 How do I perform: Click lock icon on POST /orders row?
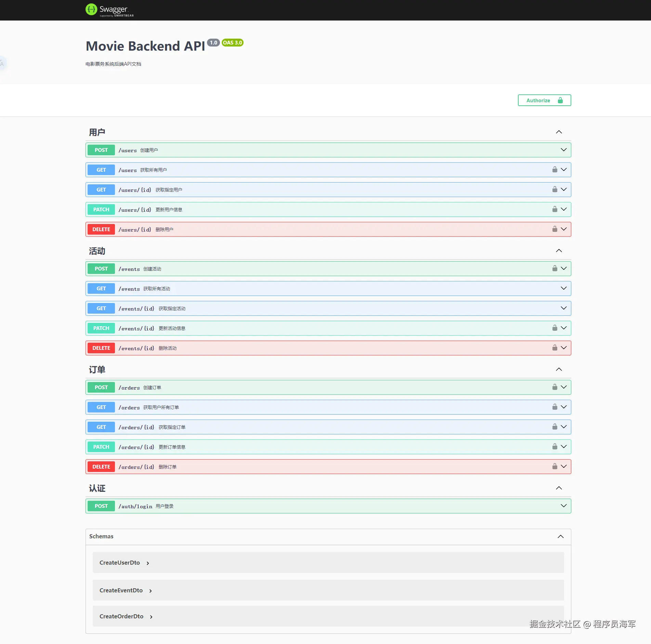tap(555, 387)
